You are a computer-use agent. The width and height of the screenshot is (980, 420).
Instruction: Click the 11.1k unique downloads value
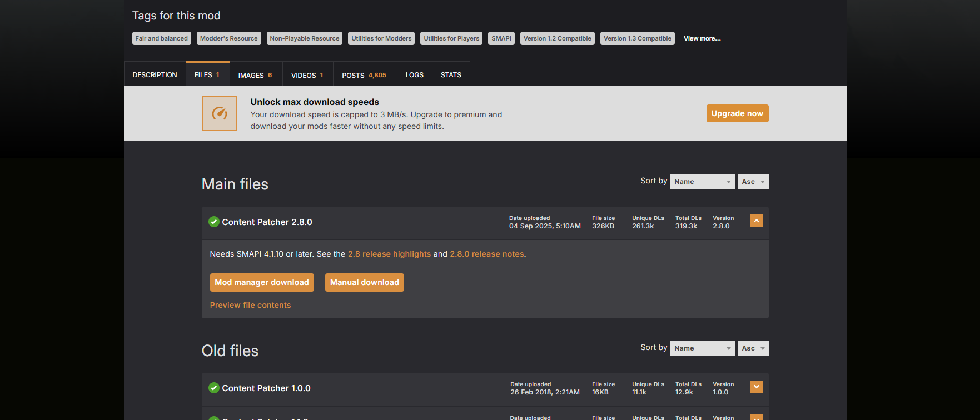click(639, 392)
